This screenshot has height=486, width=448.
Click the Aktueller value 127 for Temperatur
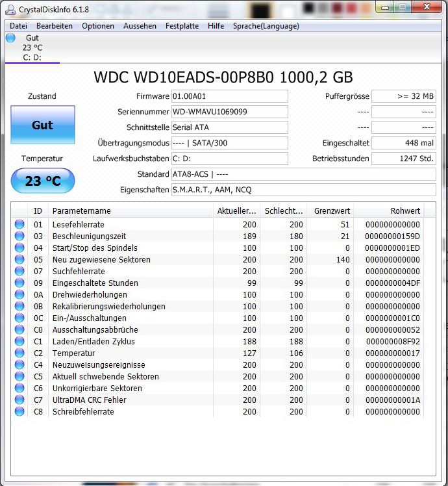pos(249,353)
